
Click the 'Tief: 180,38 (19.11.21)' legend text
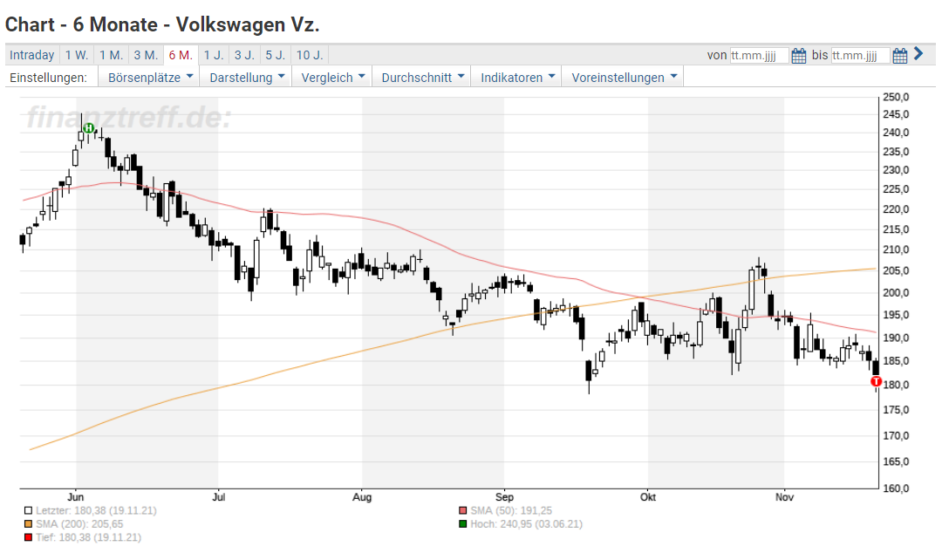tap(88, 537)
